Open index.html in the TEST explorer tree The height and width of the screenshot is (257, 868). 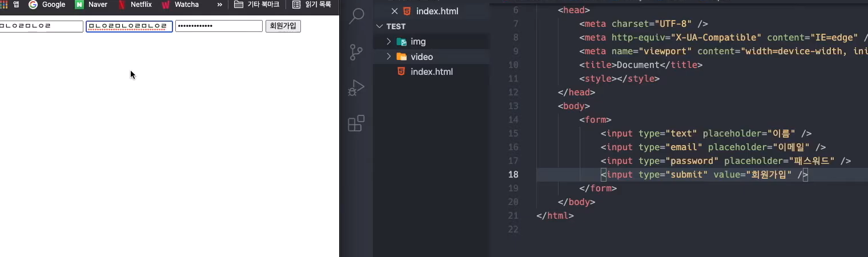(x=431, y=71)
